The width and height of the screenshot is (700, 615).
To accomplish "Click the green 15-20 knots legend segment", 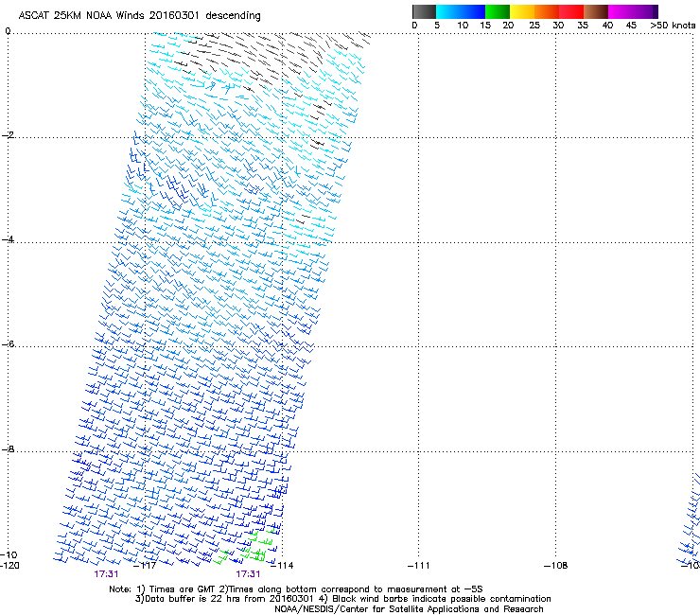I will tap(498, 11).
